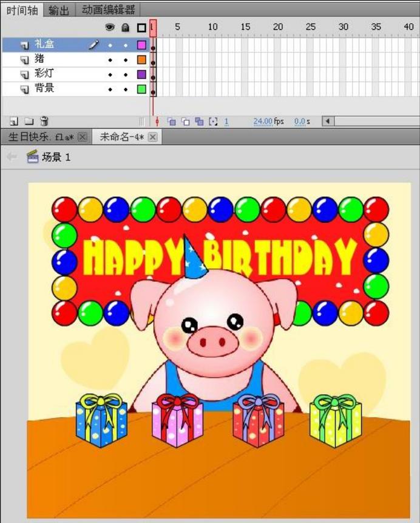Switch to the 输出 tab
The height and width of the screenshot is (523, 420).
click(x=59, y=10)
